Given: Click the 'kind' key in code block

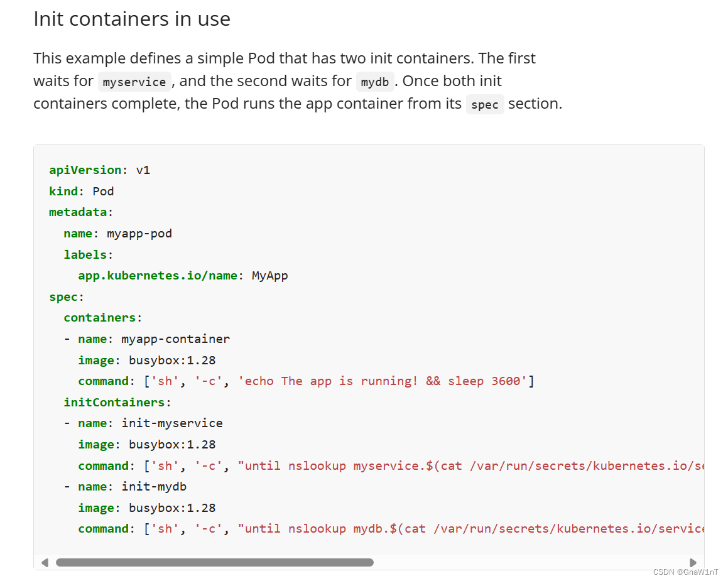Looking at the screenshot, I should tap(63, 192).
